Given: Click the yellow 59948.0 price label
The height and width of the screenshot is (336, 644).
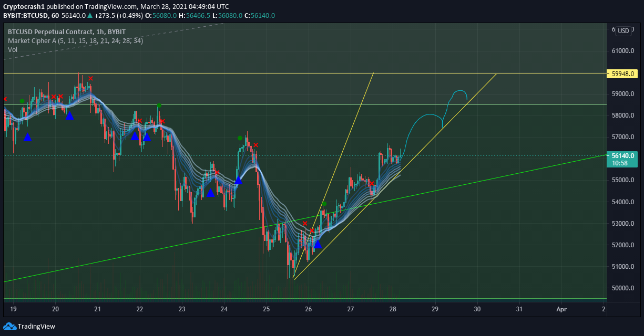Looking at the screenshot, I should pyautogui.click(x=621, y=74).
